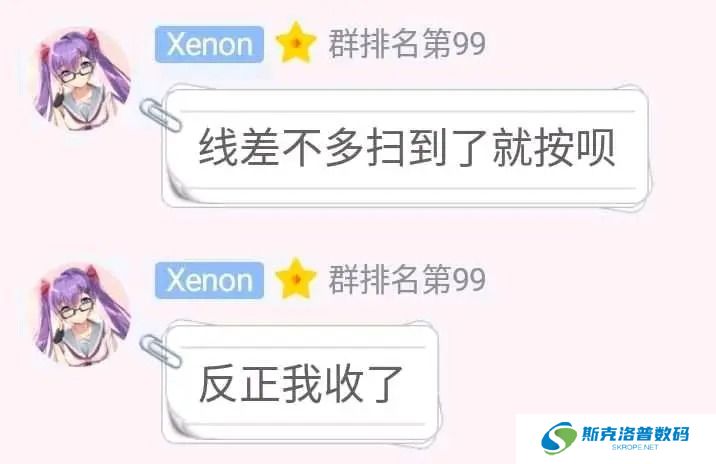This screenshot has width=716, height=464.
Task: Tap the gold star icon in the lower sender row
Action: pos(296,279)
